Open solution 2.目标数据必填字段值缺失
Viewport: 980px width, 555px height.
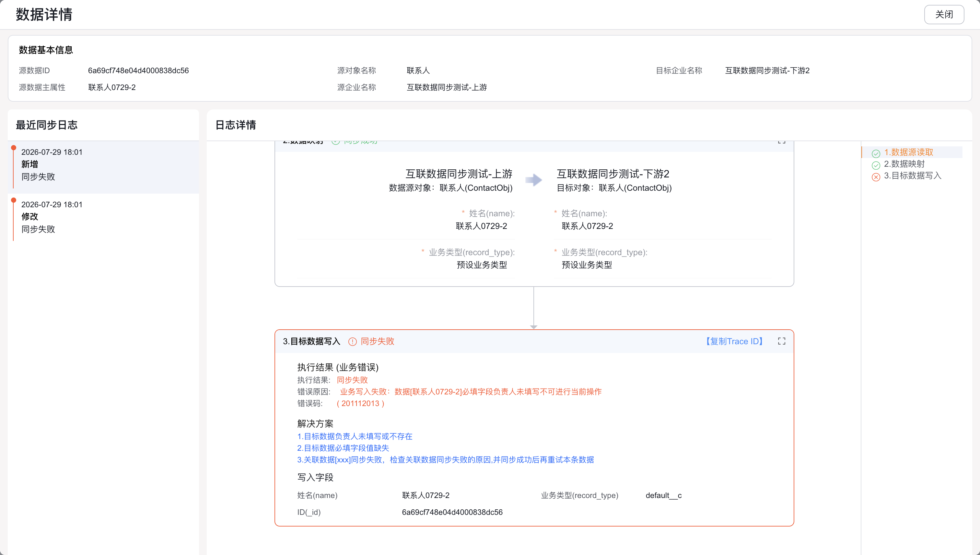(343, 448)
